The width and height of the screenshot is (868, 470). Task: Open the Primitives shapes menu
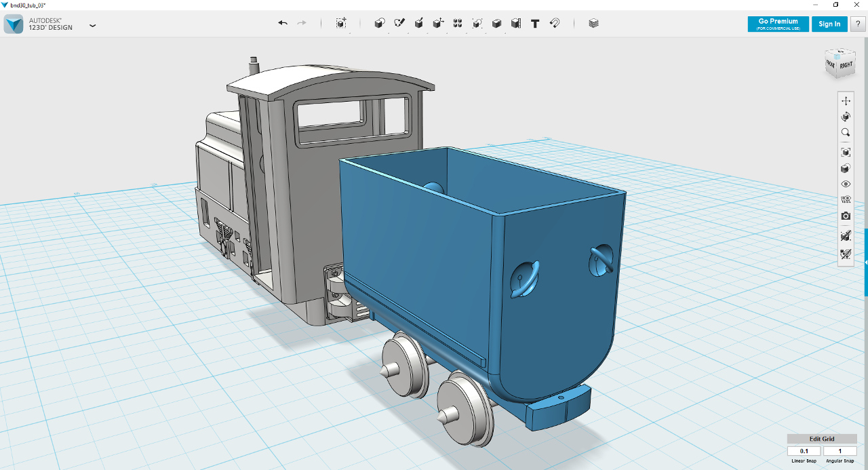coord(380,23)
